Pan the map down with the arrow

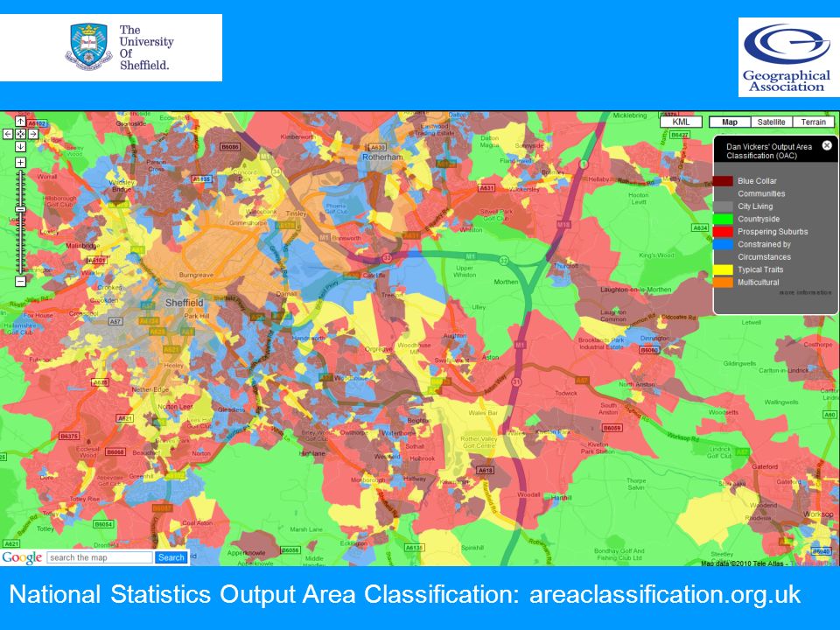pos(20,146)
